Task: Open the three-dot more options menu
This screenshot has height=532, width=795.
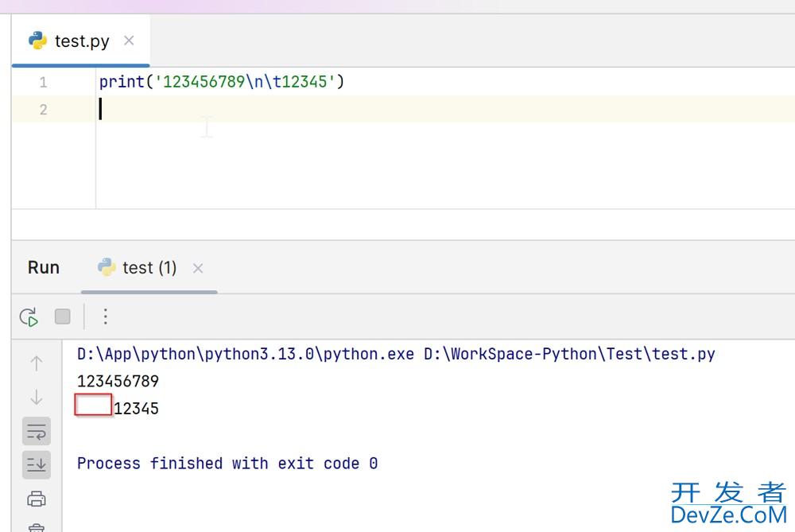Action: (105, 317)
